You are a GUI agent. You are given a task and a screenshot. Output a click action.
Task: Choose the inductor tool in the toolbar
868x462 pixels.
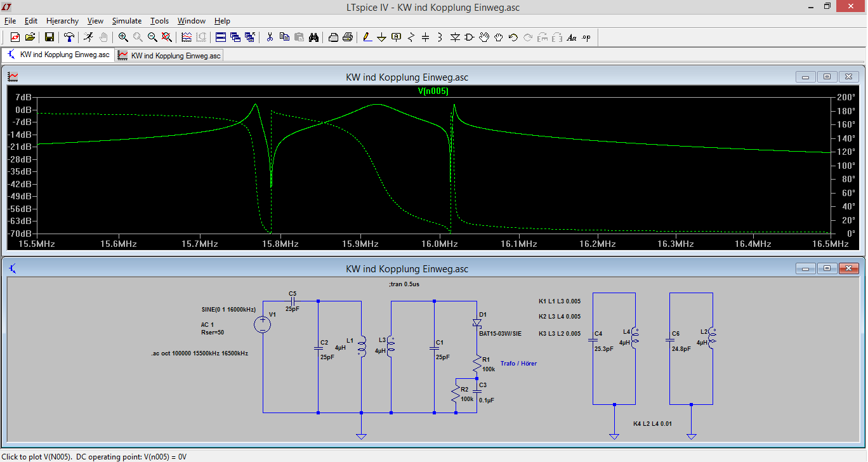(440, 37)
